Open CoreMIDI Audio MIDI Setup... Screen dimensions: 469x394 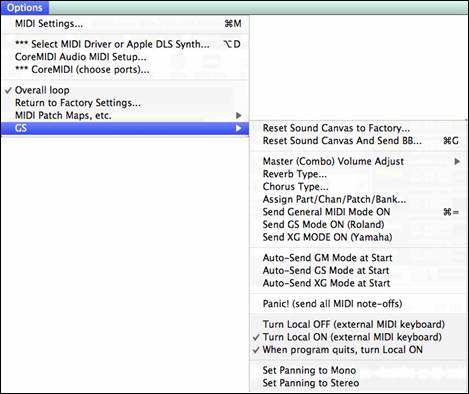(x=125, y=57)
